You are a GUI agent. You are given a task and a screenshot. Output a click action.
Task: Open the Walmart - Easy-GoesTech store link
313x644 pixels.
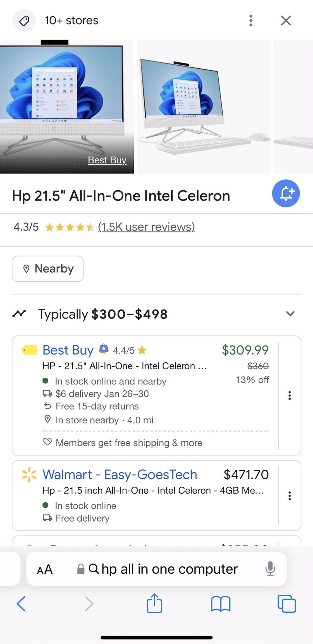[x=119, y=474]
